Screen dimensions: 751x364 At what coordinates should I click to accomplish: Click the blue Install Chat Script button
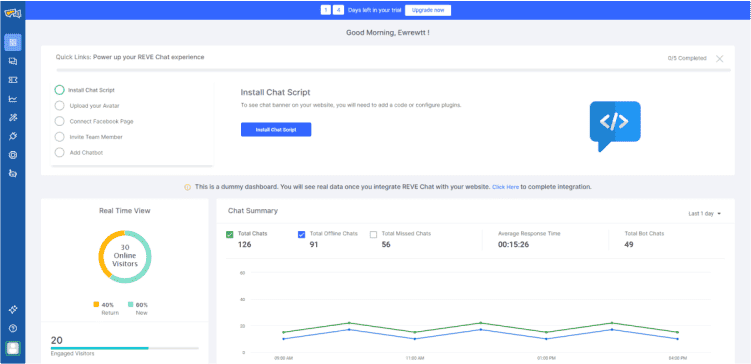click(276, 129)
